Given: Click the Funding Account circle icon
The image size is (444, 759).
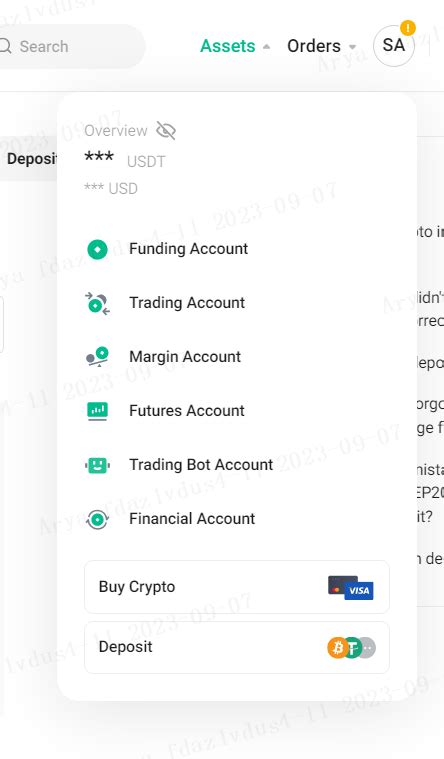Looking at the screenshot, I should pos(97,249).
